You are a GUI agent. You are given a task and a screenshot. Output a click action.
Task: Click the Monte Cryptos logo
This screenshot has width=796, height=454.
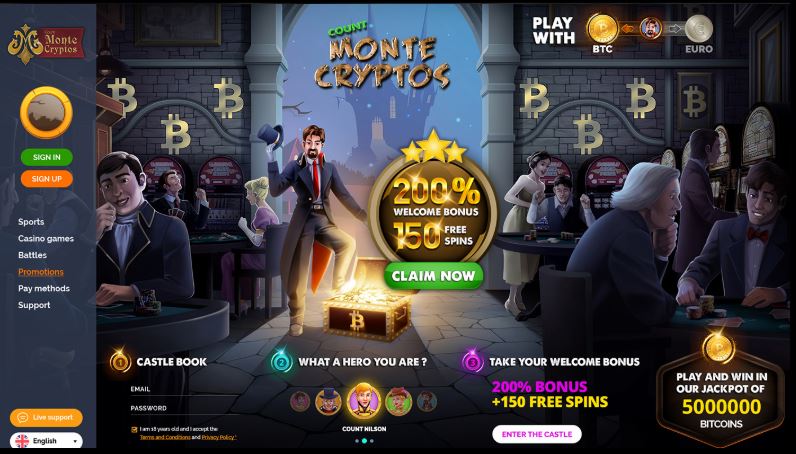[x=46, y=44]
